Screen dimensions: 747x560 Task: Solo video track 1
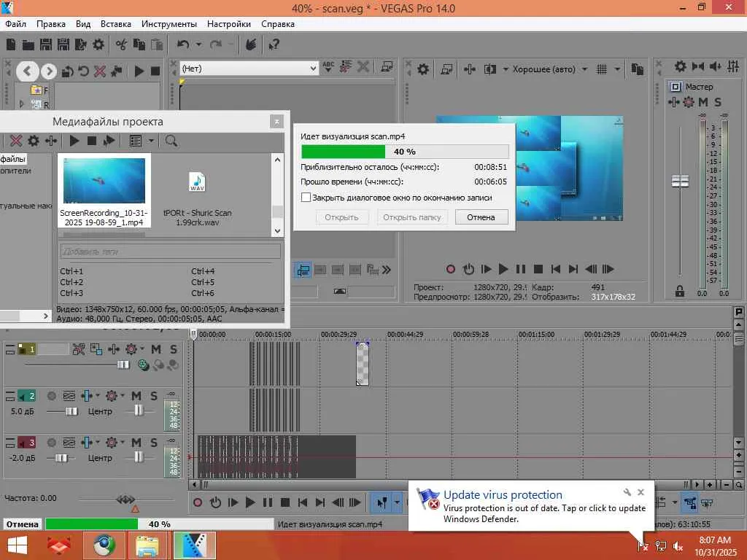coord(174,349)
